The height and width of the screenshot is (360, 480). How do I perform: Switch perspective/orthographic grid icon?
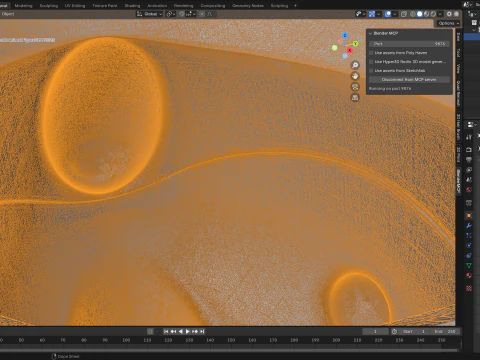pos(355,97)
